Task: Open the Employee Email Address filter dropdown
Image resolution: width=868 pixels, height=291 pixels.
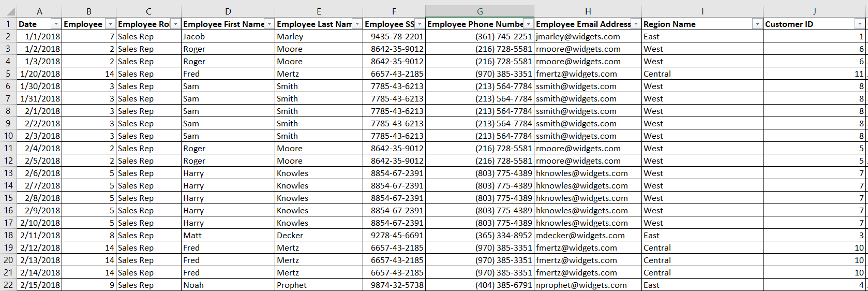Action: (636, 24)
